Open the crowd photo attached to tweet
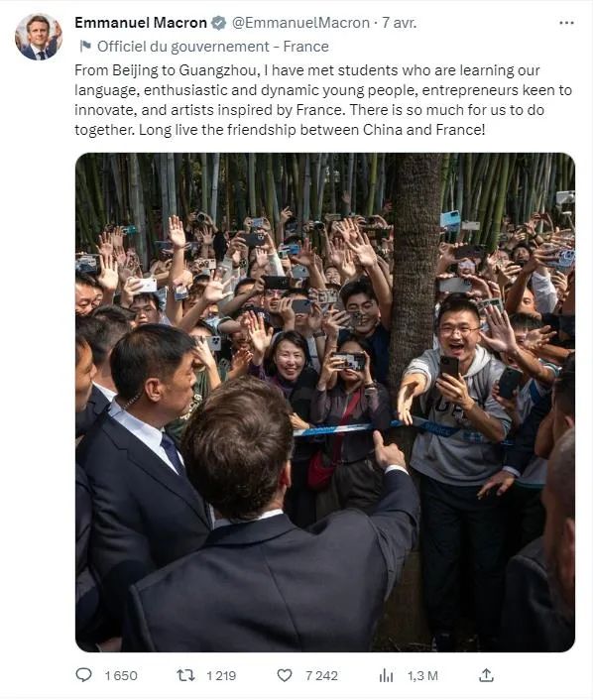 (x=325, y=403)
